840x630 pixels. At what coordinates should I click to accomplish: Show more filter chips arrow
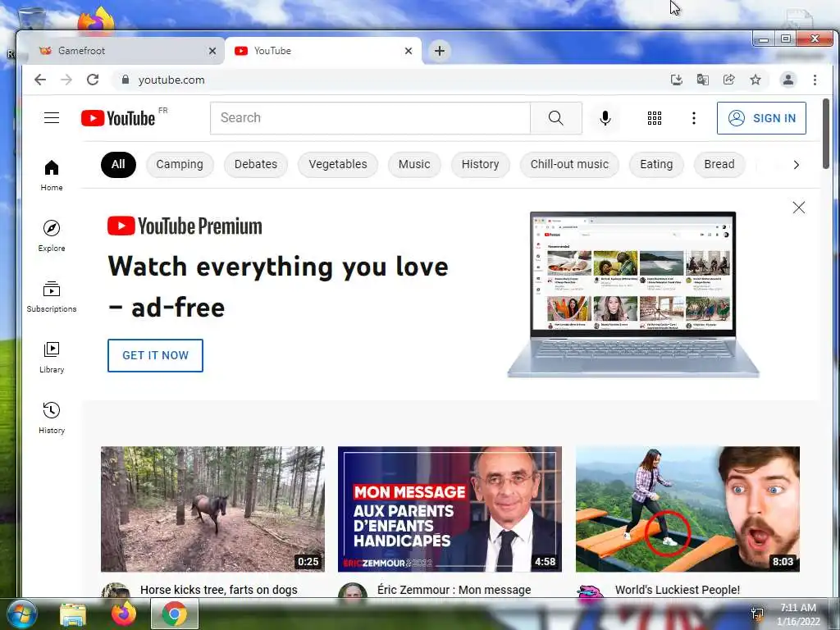pos(796,164)
